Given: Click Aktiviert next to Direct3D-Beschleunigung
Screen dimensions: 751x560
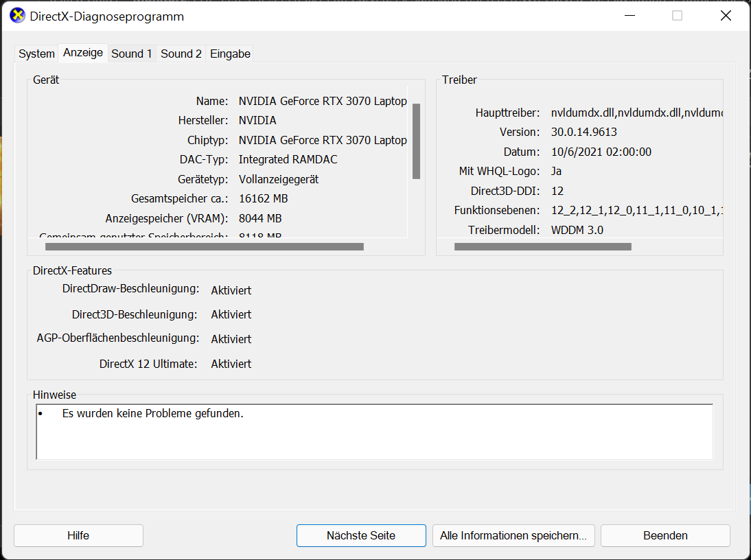Looking at the screenshot, I should (x=231, y=314).
